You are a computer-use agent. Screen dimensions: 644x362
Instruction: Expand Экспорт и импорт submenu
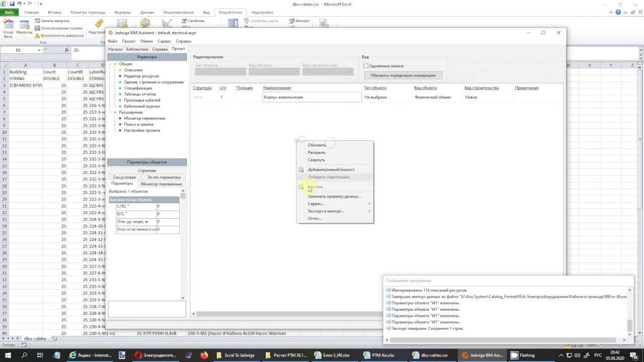point(335,211)
